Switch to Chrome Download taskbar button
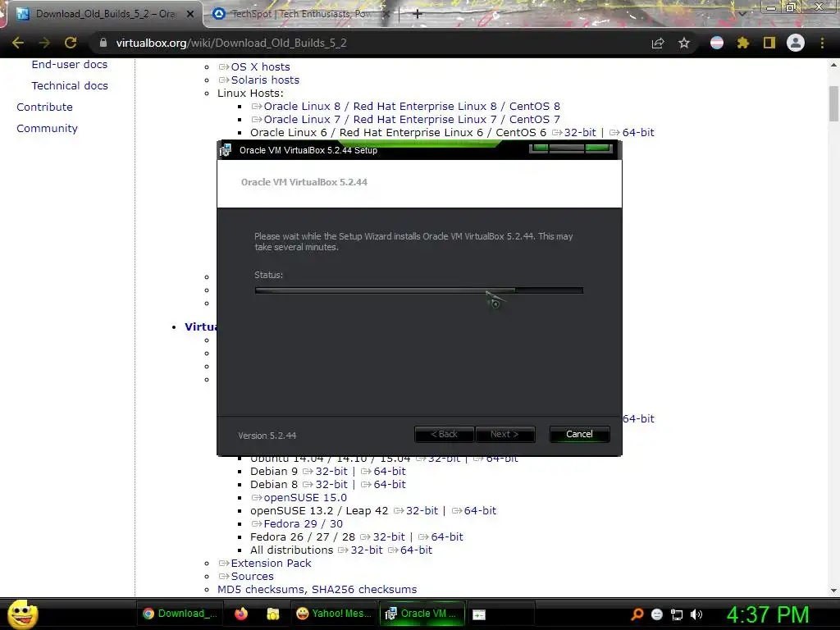The width and height of the screenshot is (840, 630). [x=180, y=614]
